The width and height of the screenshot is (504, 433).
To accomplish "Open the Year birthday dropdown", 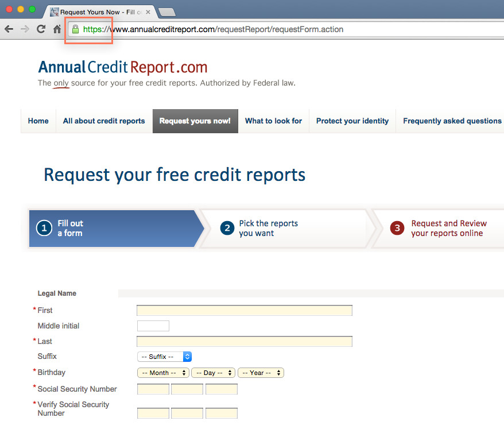I will coord(261,372).
